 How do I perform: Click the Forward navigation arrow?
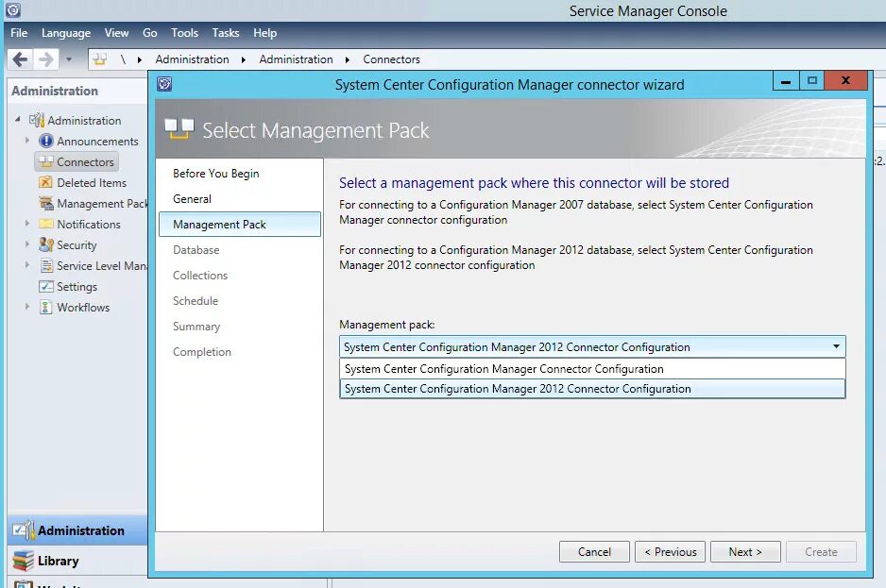(45, 59)
